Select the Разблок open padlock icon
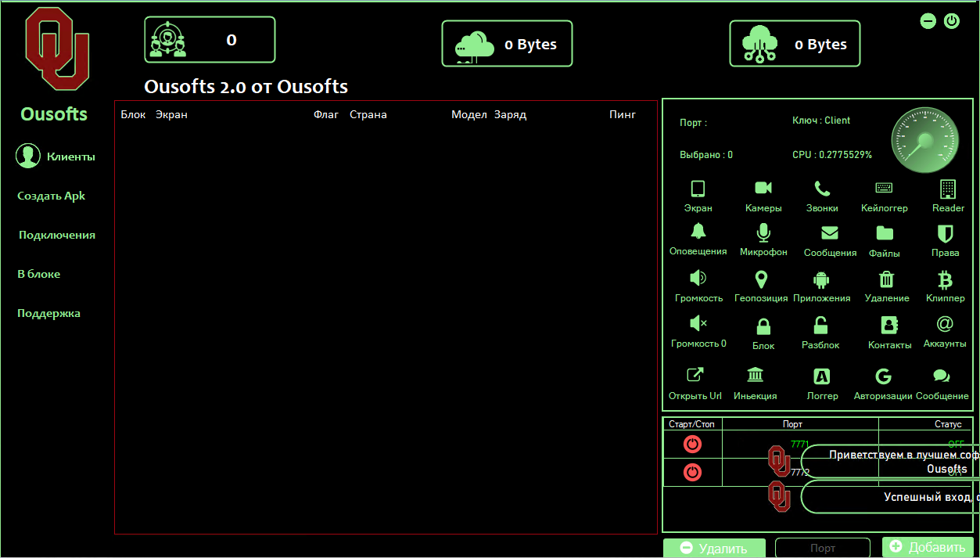 pos(820,325)
